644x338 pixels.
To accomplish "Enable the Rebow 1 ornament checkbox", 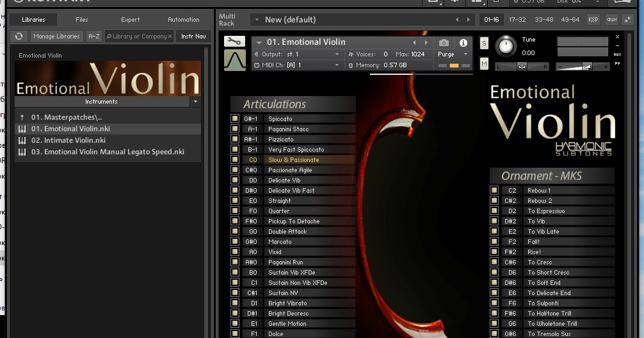I will (x=494, y=190).
